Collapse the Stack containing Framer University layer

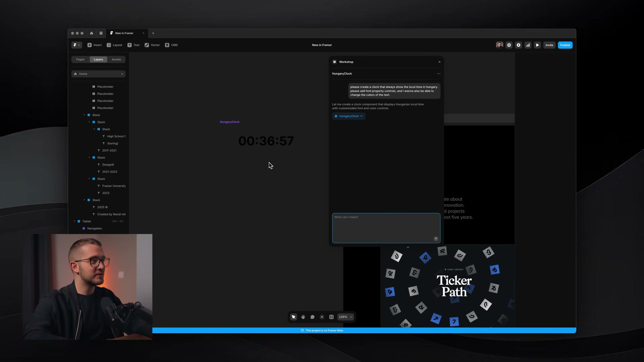pyautogui.click(x=89, y=179)
